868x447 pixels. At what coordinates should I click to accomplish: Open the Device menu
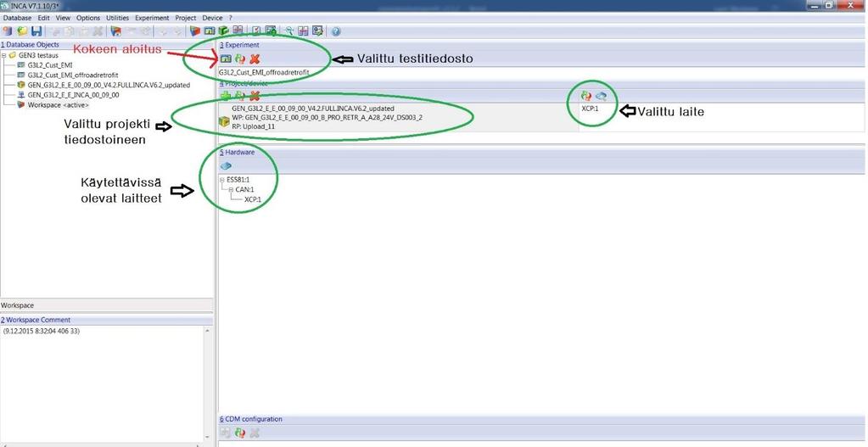point(212,18)
